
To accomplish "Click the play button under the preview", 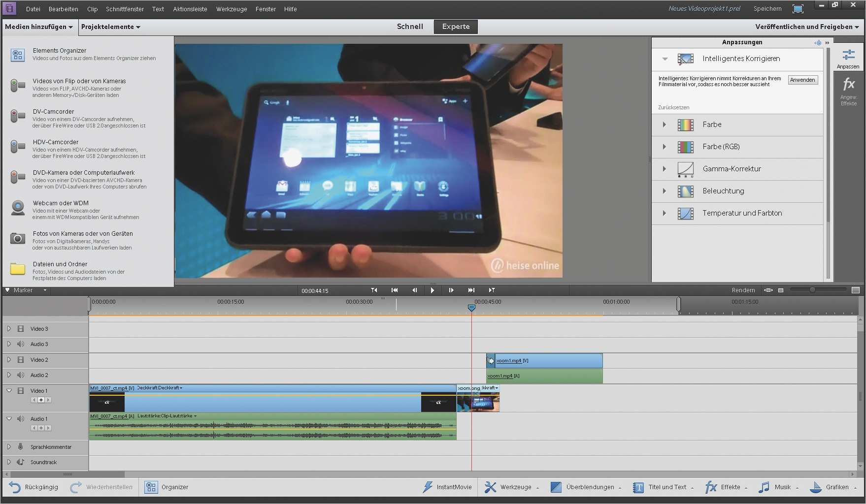I will pos(433,290).
